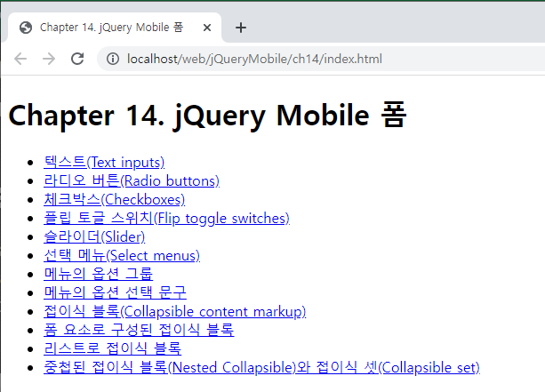The image size is (545, 392).
Task: Reload the page with refresh icon
Action: coord(77,59)
